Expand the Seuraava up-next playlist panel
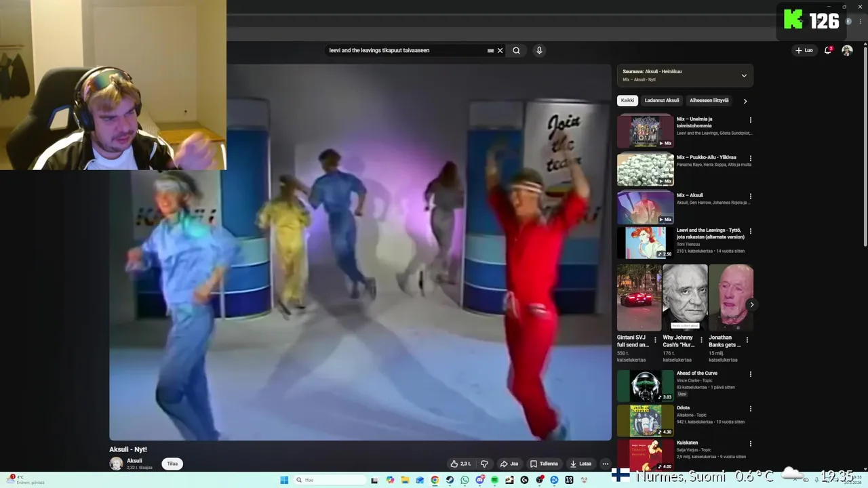This screenshot has height=488, width=868. (x=744, y=75)
